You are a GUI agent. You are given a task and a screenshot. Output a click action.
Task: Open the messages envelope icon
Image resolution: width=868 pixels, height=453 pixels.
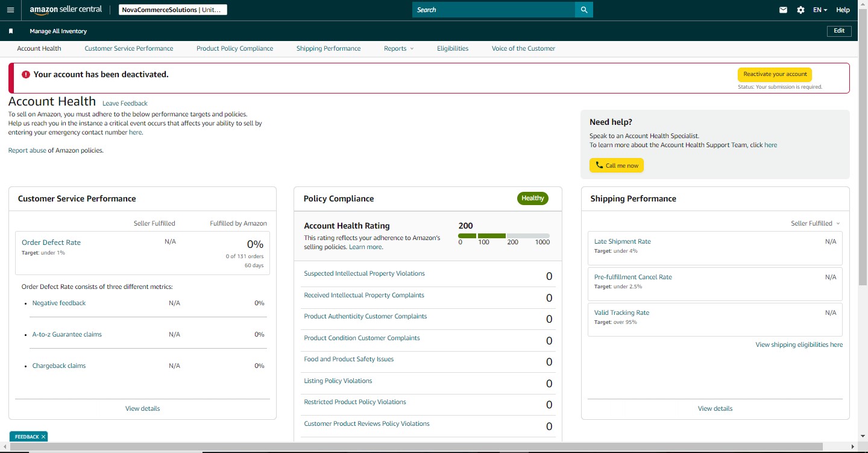pyautogui.click(x=783, y=10)
